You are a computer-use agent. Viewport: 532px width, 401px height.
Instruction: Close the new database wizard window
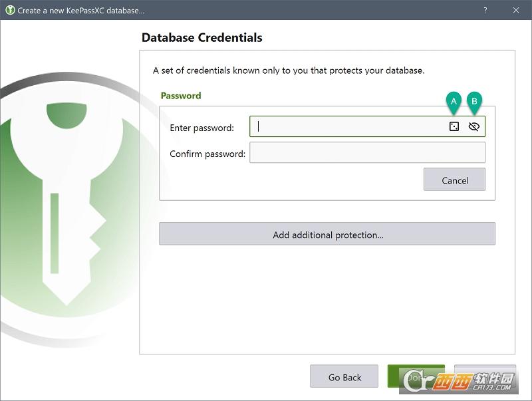click(516, 10)
